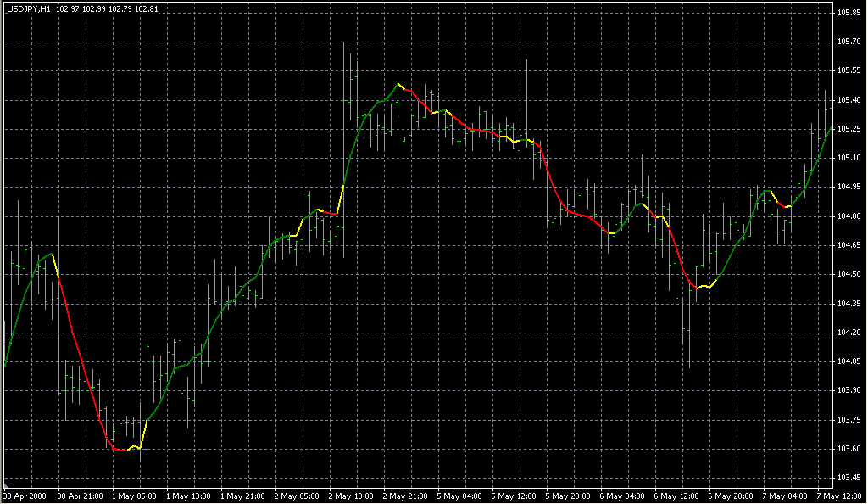Click the USDJPY,H1 symbol title
The image size is (868, 504).
[29, 9]
